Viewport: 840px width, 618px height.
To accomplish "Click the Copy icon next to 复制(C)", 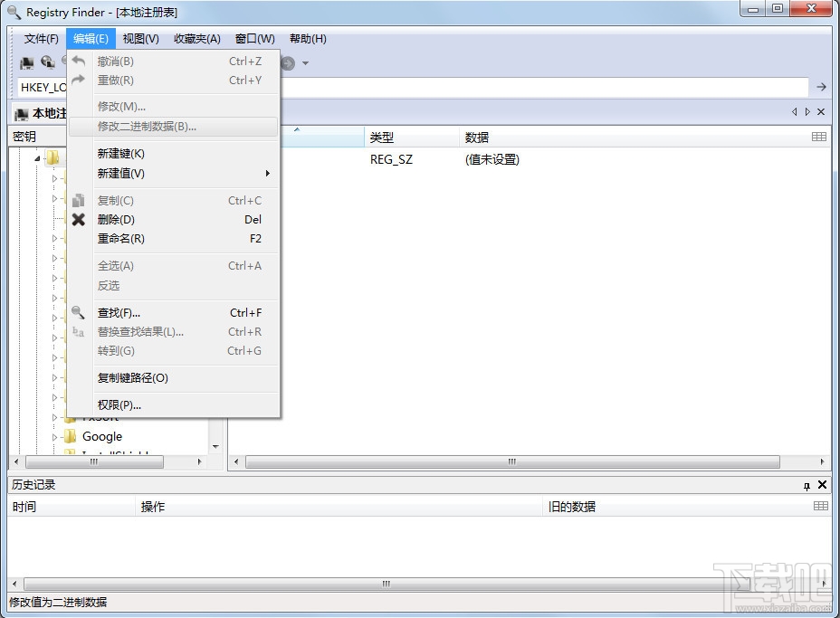I will (80, 200).
